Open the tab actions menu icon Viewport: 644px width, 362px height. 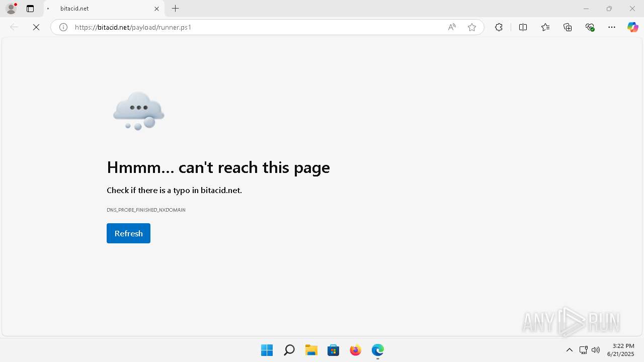(30, 9)
